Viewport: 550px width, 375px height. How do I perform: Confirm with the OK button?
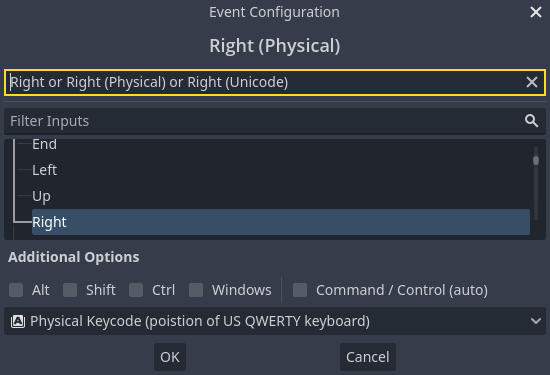coord(170,357)
